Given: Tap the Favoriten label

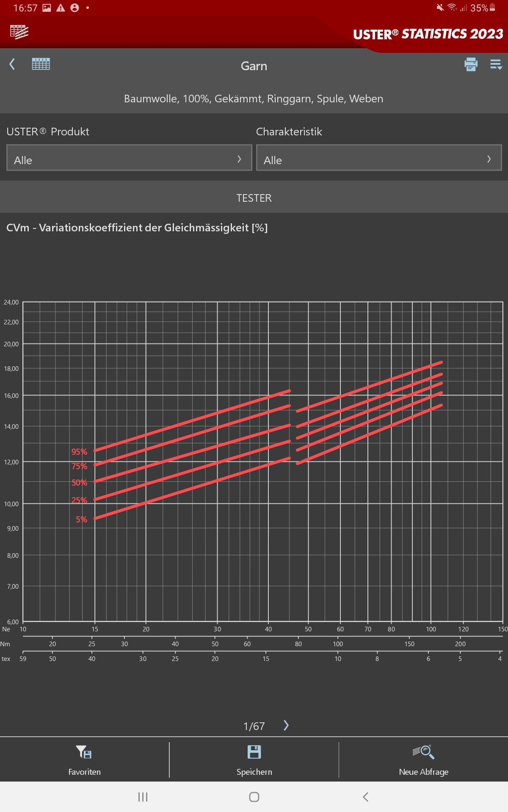Looking at the screenshot, I should click(x=85, y=772).
